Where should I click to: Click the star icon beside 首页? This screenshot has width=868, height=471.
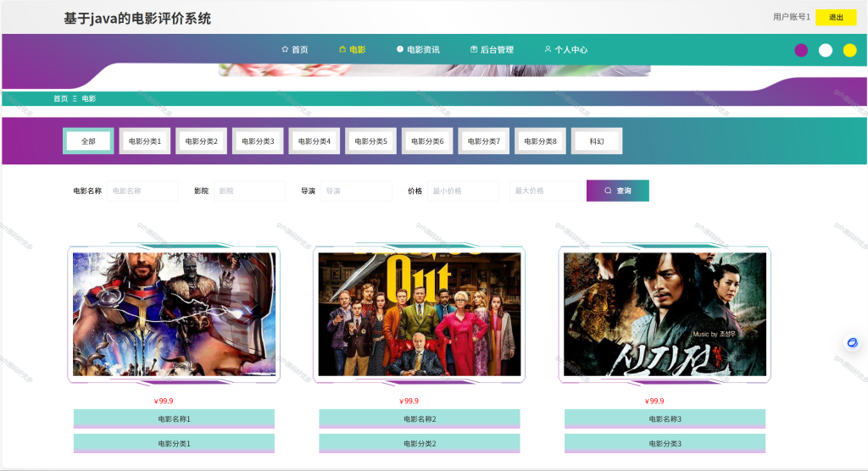tap(285, 49)
